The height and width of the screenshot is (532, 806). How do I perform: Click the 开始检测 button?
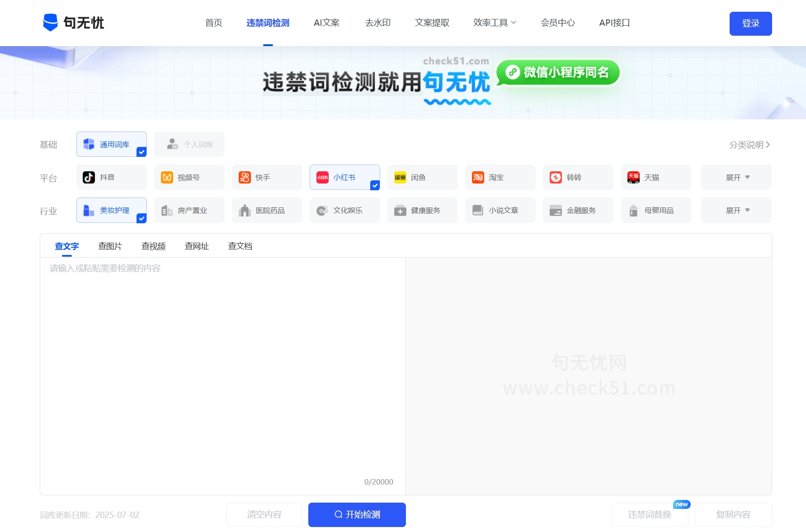point(357,514)
